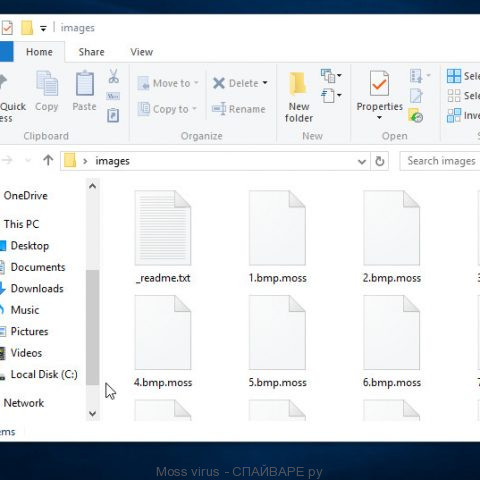Go up one folder level
This screenshot has height=480, width=480.
click(x=48, y=160)
